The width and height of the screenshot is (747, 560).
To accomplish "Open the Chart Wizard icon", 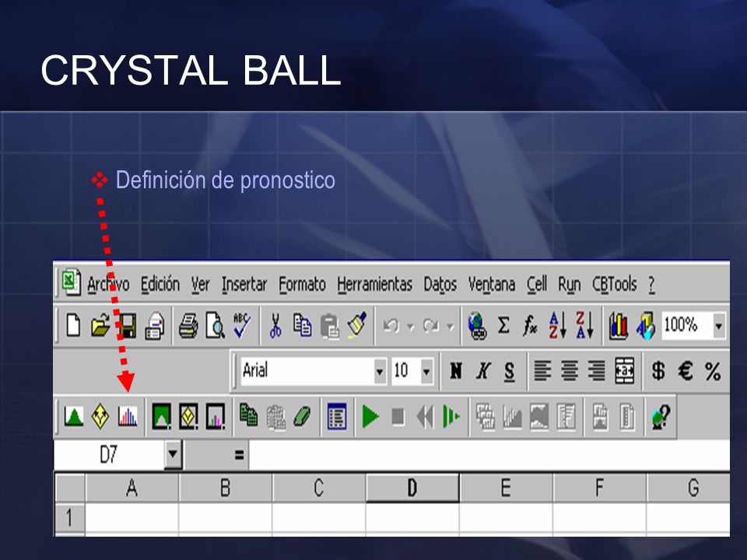I will 618,326.
